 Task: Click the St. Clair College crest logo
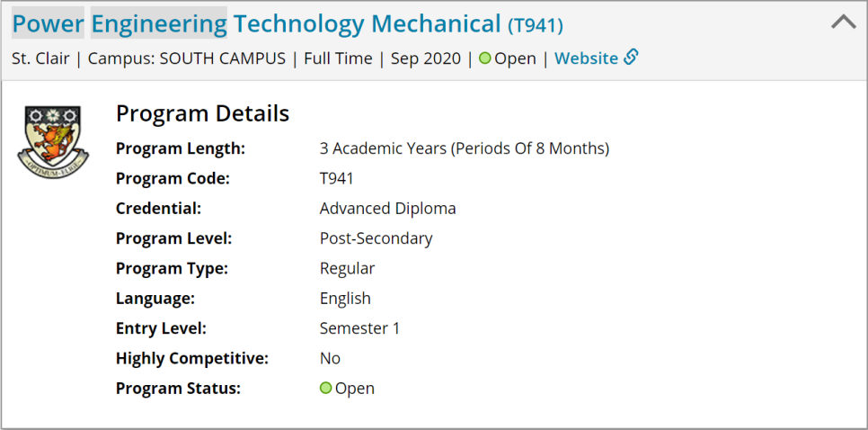pos(53,142)
